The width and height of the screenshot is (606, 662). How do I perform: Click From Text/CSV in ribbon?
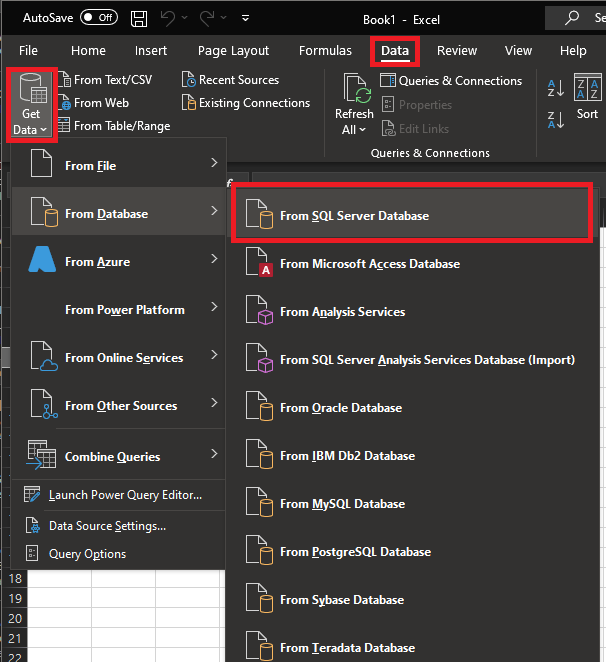106,80
